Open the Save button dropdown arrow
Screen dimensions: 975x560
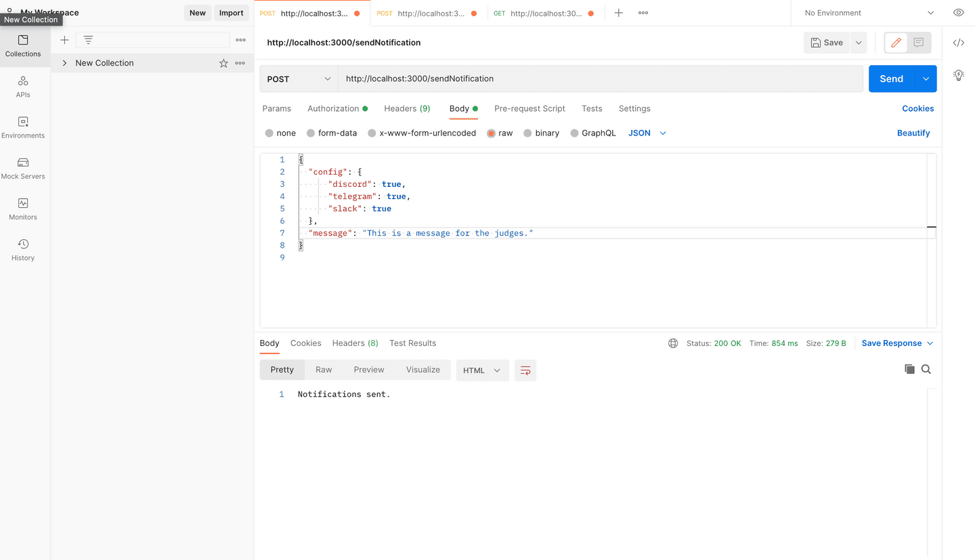(859, 43)
